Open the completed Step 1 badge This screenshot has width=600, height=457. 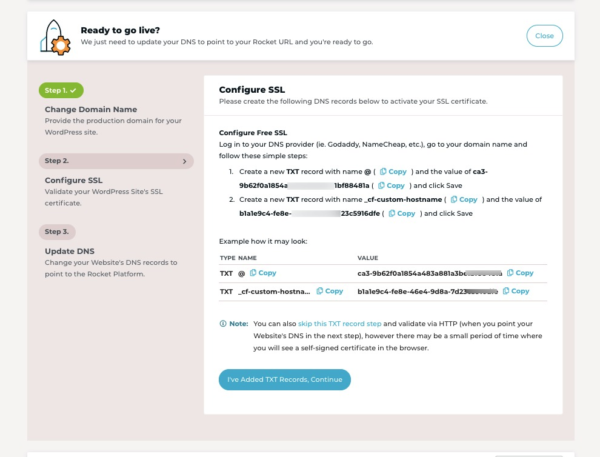(x=61, y=90)
